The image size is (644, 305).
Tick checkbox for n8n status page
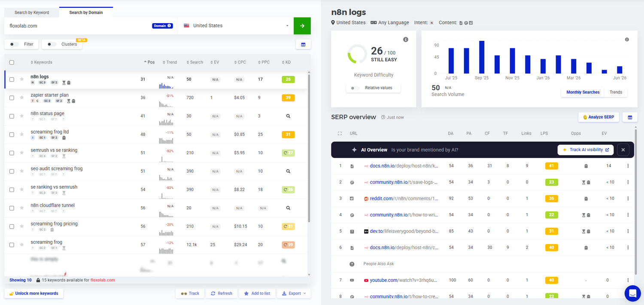tap(12, 116)
